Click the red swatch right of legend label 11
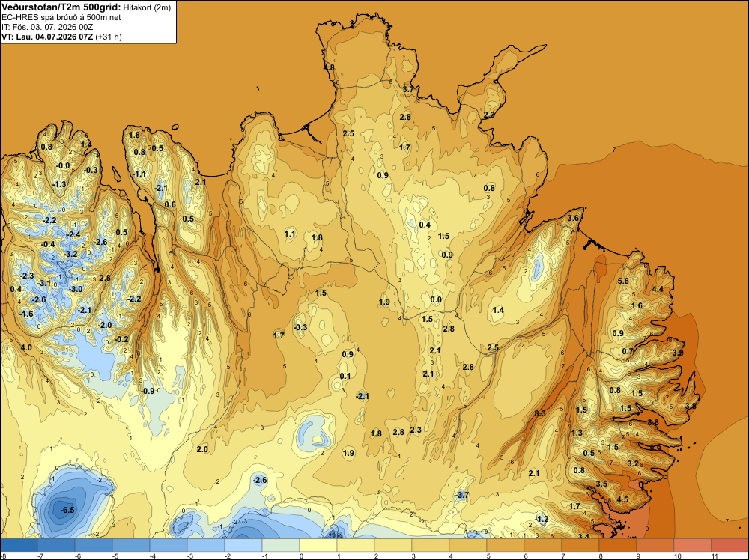This screenshot has width=749, height=560. [x=730, y=545]
